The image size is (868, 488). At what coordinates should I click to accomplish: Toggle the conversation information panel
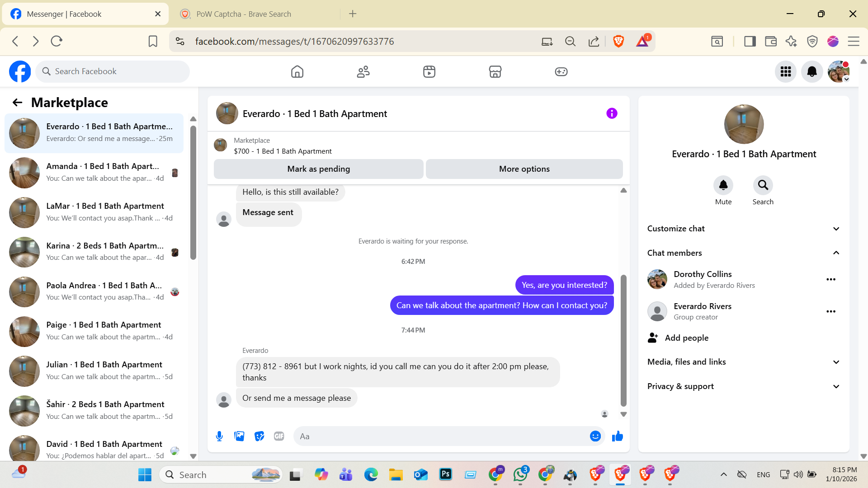(x=612, y=113)
